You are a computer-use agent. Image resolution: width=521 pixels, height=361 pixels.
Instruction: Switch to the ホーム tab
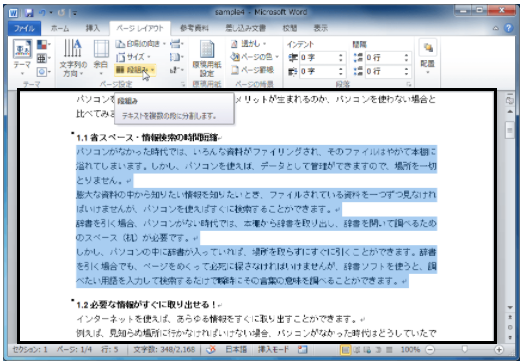[60, 28]
